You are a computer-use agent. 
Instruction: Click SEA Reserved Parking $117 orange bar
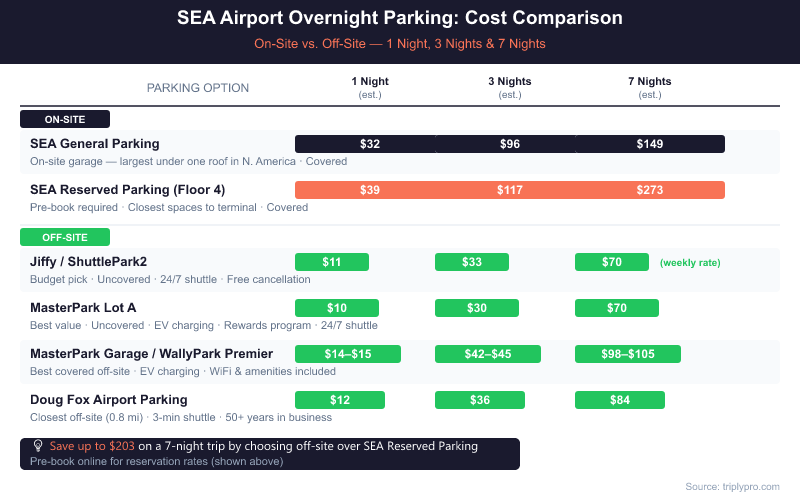click(510, 190)
